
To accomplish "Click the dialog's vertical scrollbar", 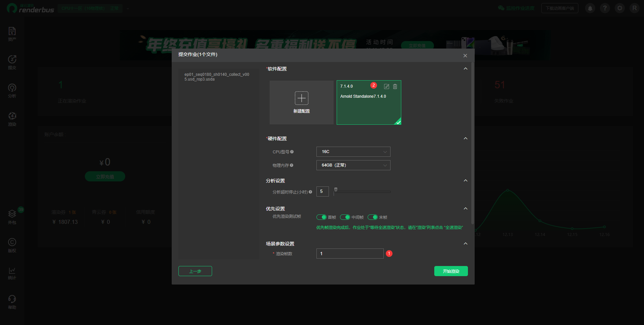I will click(473, 143).
